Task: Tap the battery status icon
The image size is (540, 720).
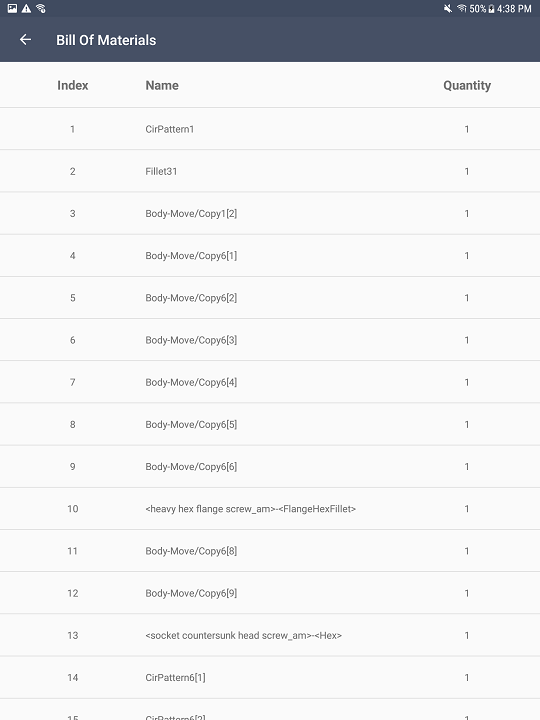Action: [491, 9]
